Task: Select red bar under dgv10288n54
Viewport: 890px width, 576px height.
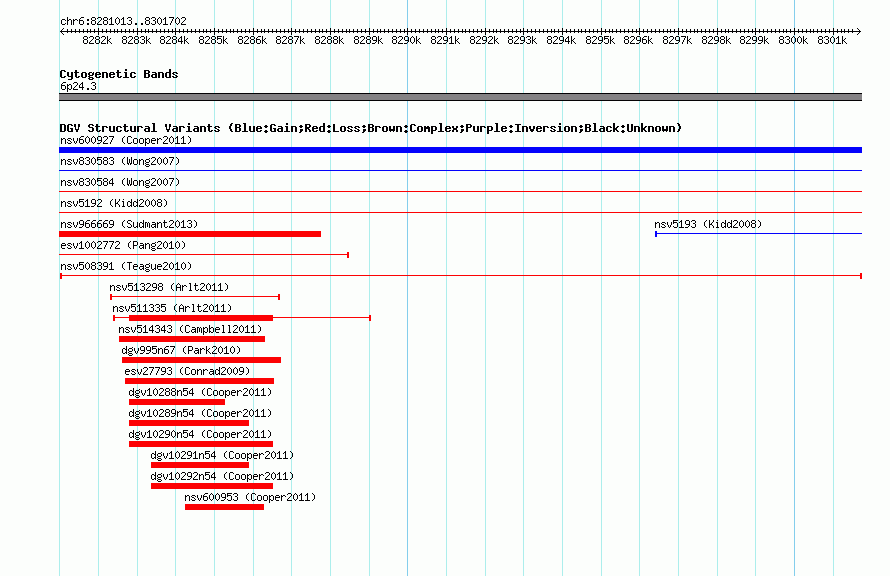Action: tap(177, 402)
